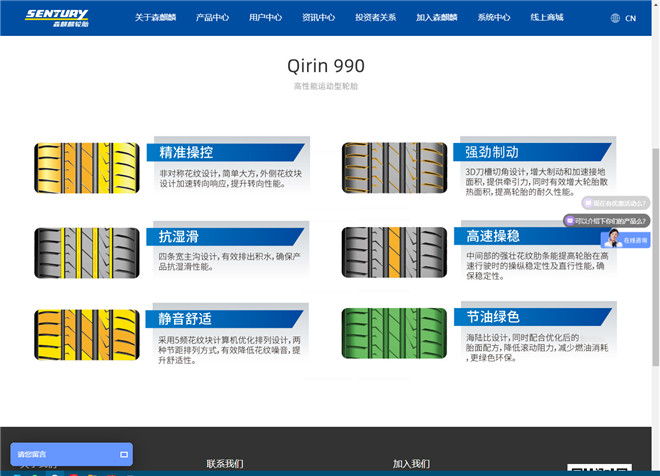The height and width of the screenshot is (476, 660).
Task: Click the page vertical scrollbar
Action: click(656, 257)
